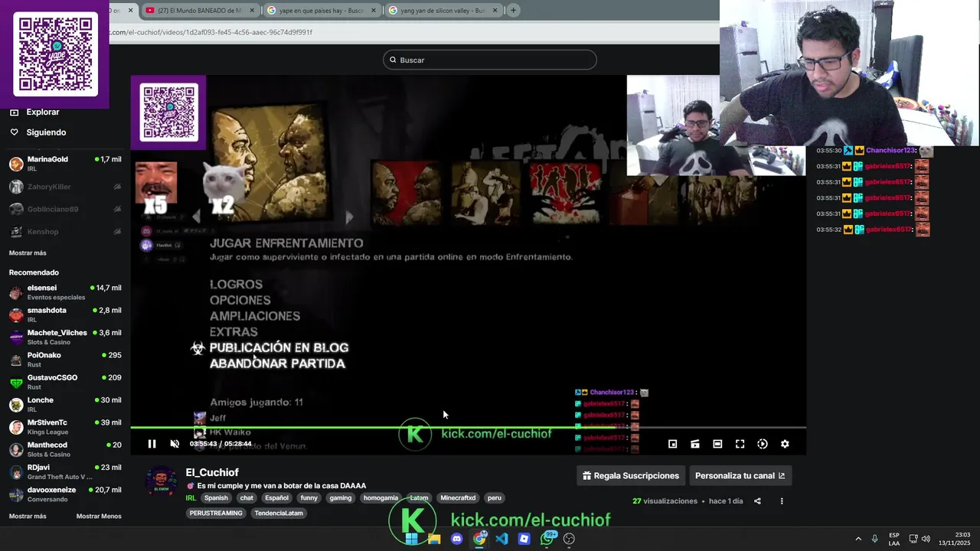Select the Minecraftxd tag
The height and width of the screenshot is (551, 980).
458,498
